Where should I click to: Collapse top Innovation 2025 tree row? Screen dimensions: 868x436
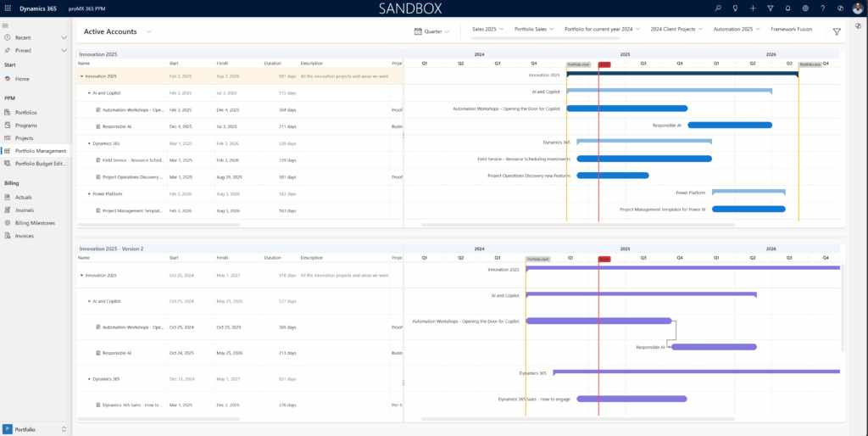point(82,75)
